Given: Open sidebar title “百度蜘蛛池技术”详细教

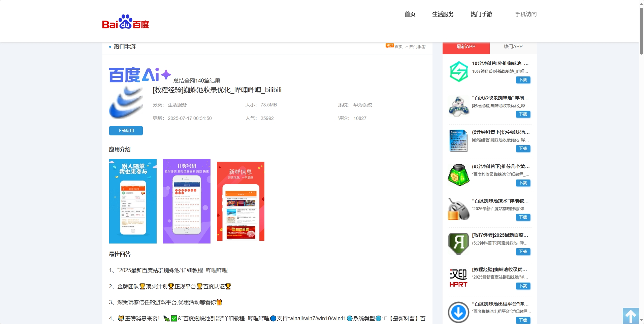Looking at the screenshot, I should click(500, 201).
